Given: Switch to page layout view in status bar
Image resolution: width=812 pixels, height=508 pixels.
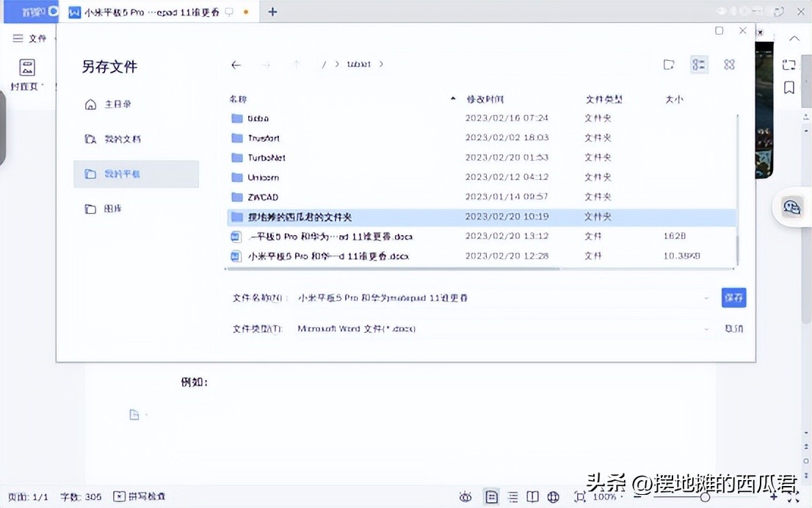Looking at the screenshot, I should pyautogui.click(x=491, y=497).
